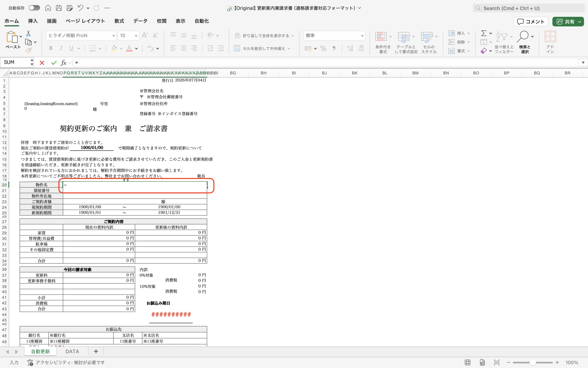Add a new sheet with plus button
This screenshot has width=588, height=368.
coord(96,351)
